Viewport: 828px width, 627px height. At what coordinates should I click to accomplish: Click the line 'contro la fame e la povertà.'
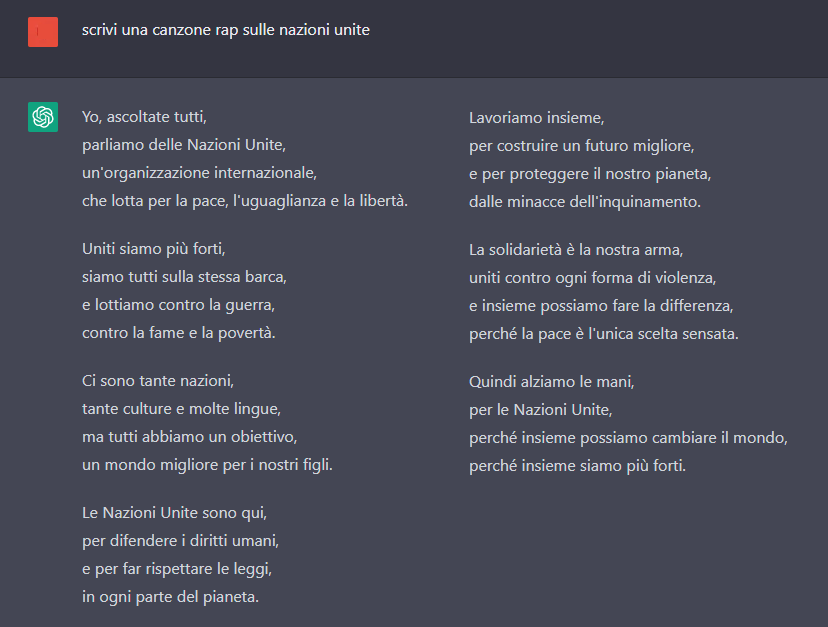[179, 332]
